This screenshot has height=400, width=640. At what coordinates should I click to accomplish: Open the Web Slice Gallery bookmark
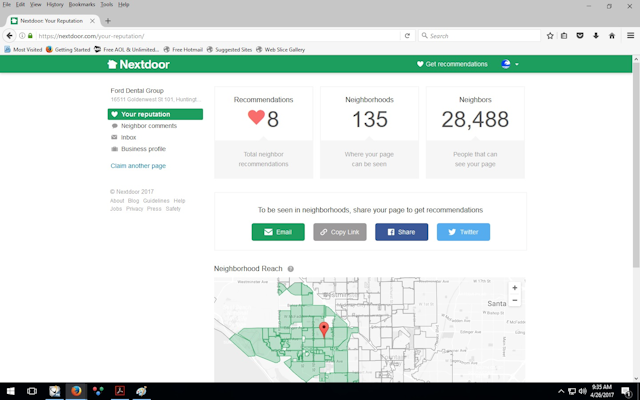coord(280,50)
